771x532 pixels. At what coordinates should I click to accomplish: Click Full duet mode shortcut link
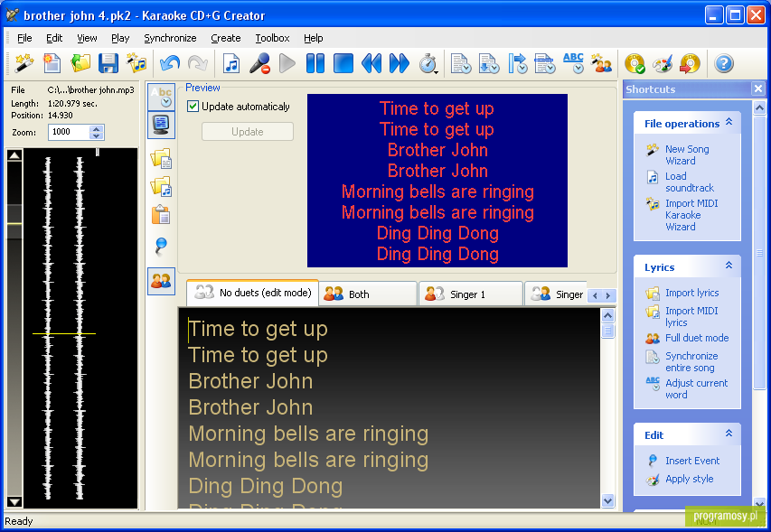697,338
